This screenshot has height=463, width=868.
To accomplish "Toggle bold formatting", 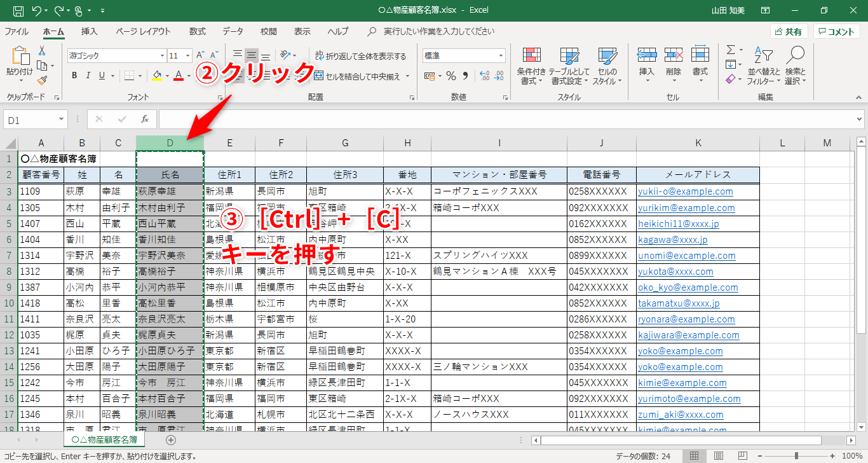I will point(74,76).
